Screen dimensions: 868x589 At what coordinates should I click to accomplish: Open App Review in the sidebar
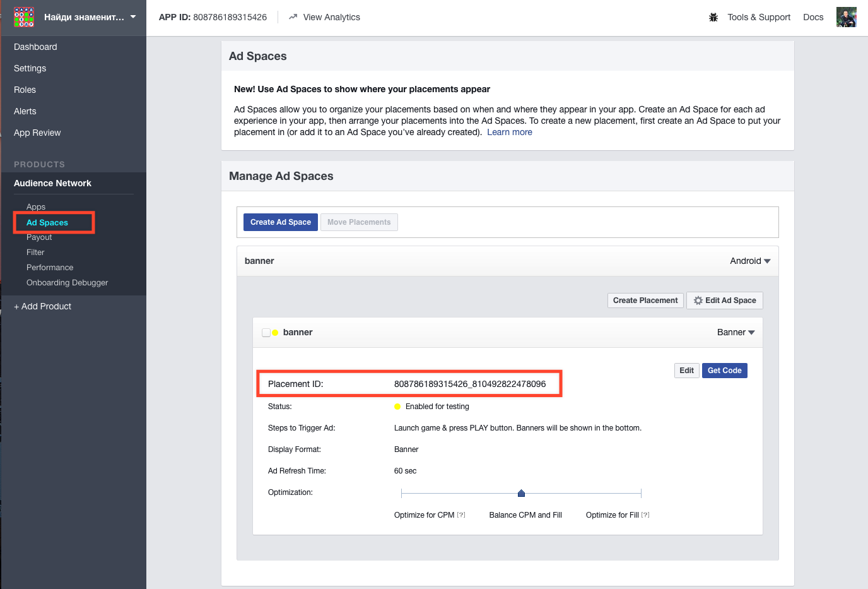tap(37, 133)
